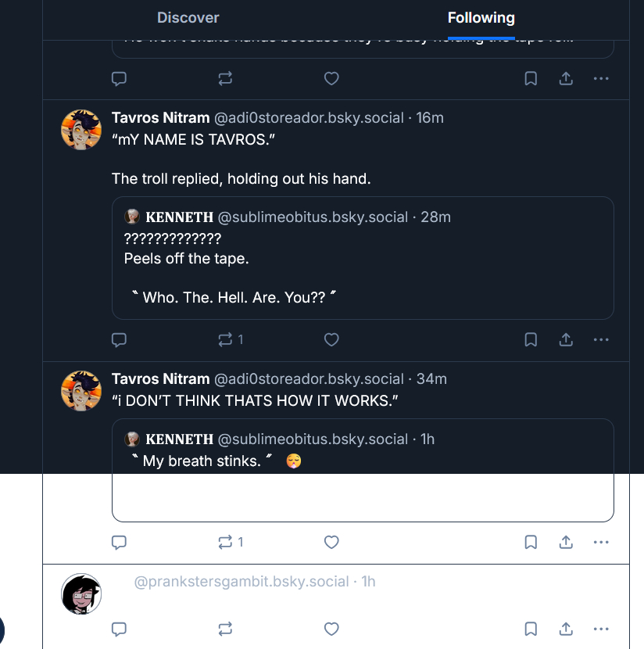This screenshot has height=649, width=644.
Task: Open the Following feed tab
Action: click(x=481, y=18)
